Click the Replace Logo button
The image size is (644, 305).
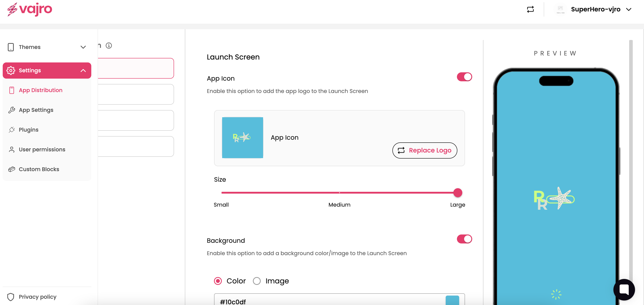tap(425, 150)
